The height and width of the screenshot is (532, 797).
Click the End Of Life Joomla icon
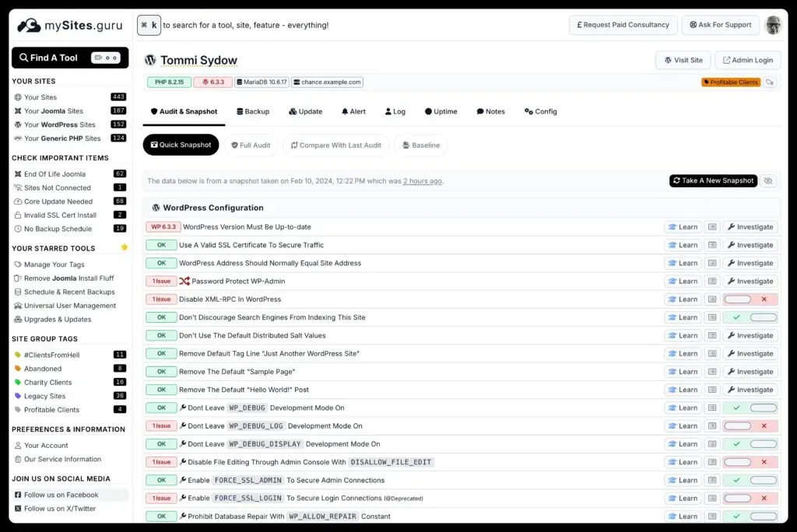click(x=17, y=173)
